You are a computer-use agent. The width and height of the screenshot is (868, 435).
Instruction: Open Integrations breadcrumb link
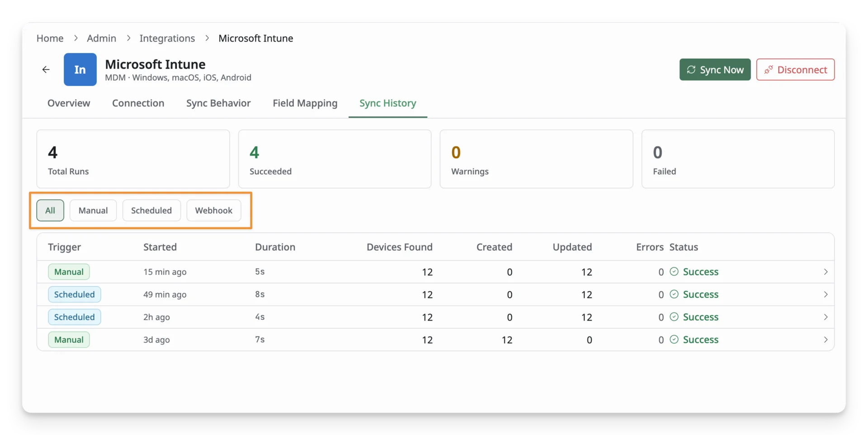pos(167,38)
